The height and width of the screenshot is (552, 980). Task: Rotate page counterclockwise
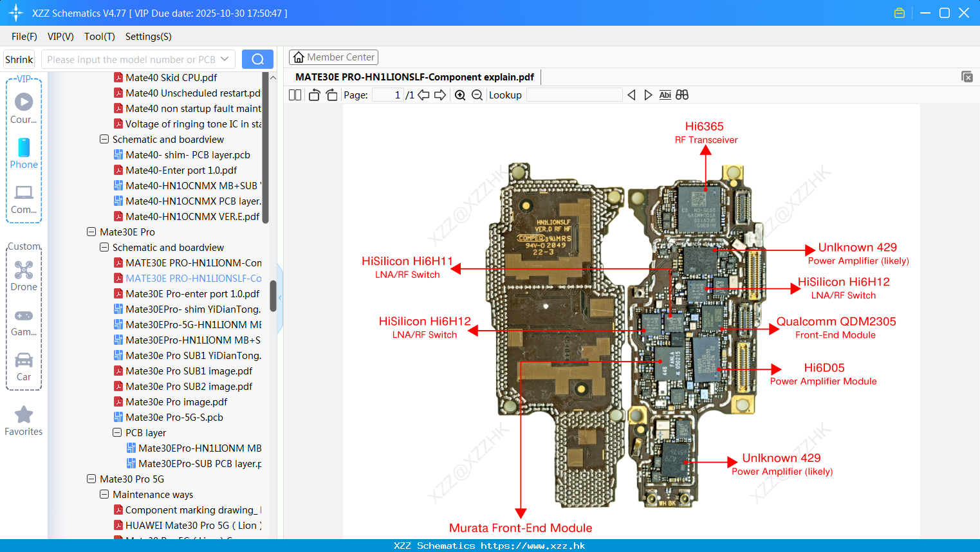coord(314,95)
